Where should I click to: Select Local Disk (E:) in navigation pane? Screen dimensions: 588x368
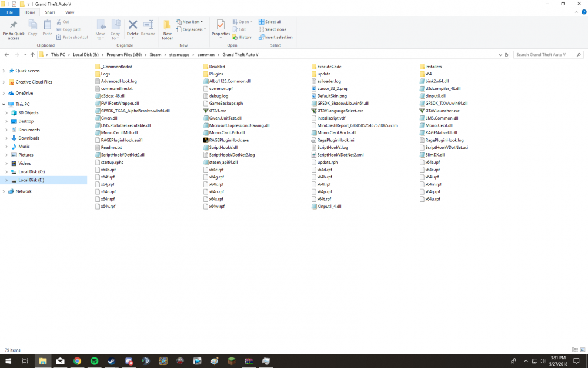coord(31,180)
